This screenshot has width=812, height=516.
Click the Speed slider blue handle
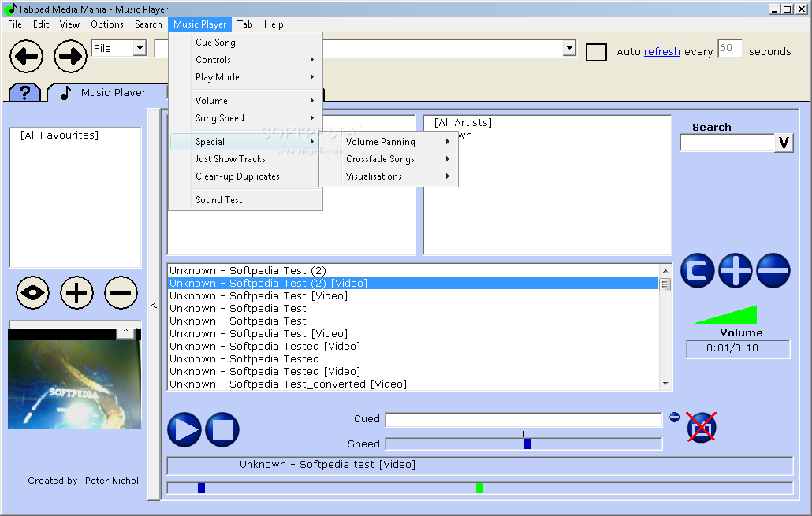coord(527,444)
